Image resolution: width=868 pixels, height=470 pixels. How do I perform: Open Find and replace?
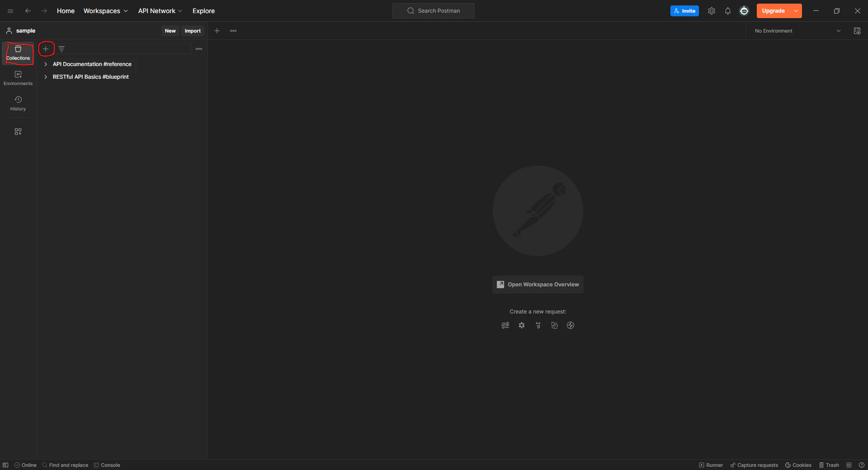pyautogui.click(x=65, y=465)
